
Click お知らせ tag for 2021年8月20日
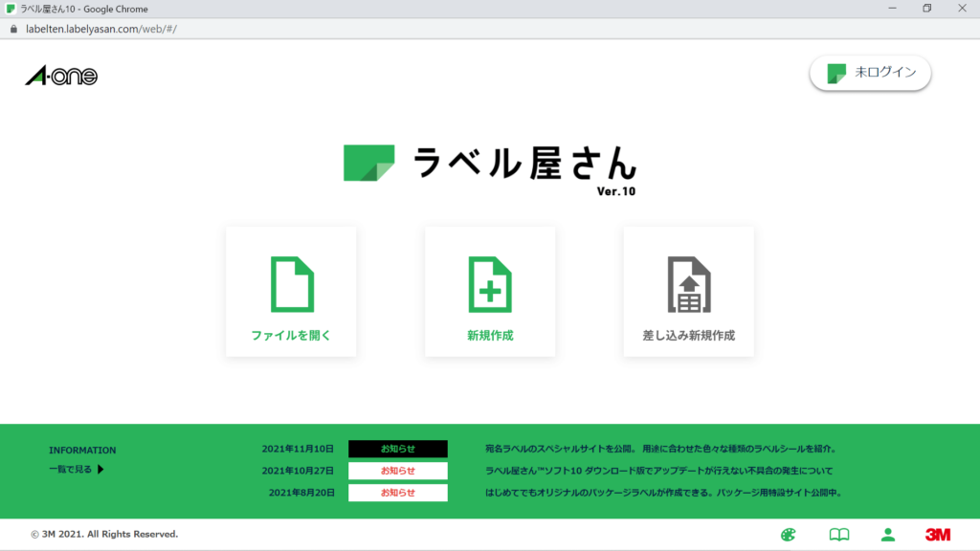point(398,493)
